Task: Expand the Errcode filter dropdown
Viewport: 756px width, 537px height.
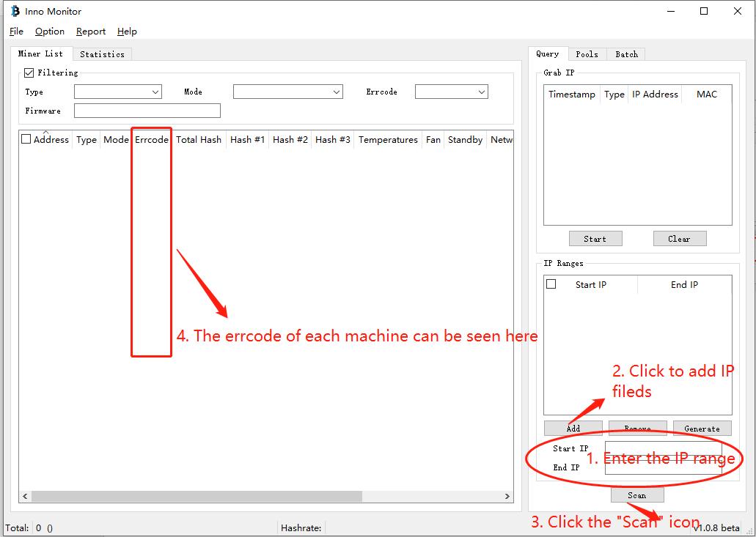Action: pyautogui.click(x=481, y=92)
